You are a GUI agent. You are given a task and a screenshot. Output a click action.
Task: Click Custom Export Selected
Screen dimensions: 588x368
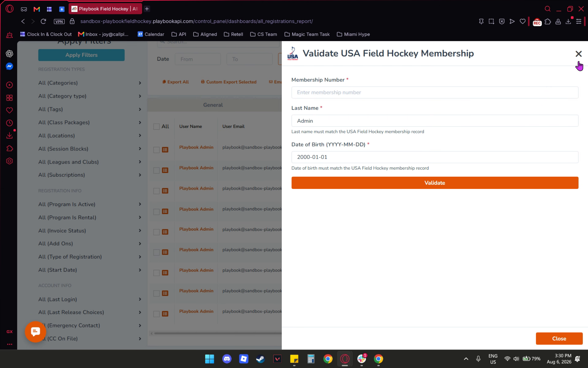229,82
